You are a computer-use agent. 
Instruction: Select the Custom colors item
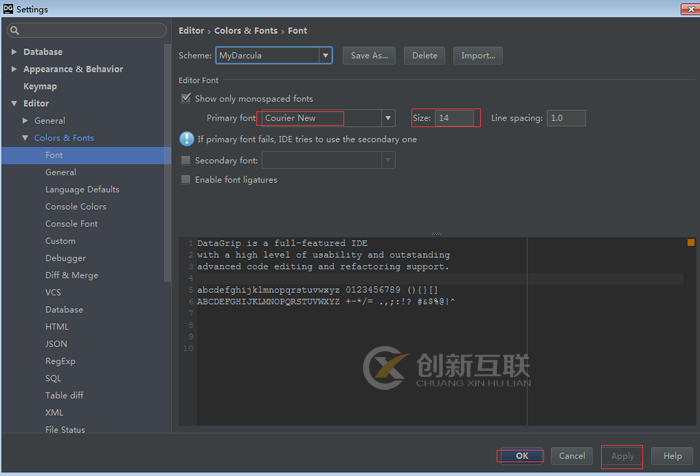coord(60,241)
